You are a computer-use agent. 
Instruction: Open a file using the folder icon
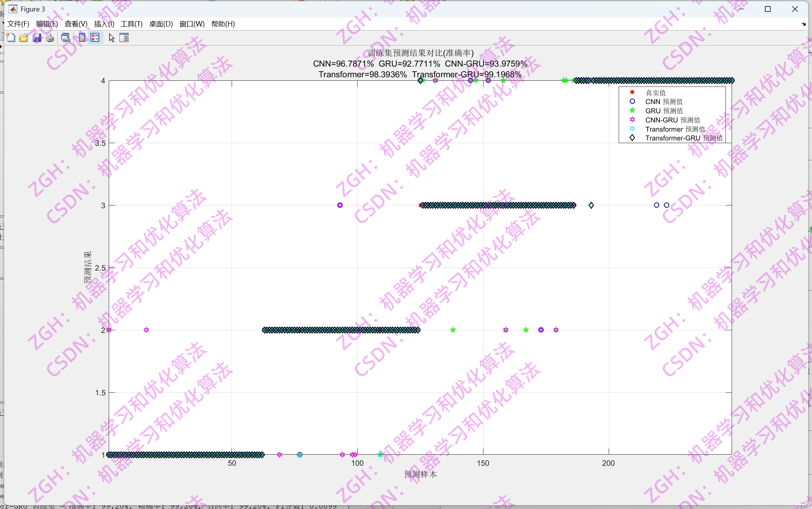coord(23,38)
